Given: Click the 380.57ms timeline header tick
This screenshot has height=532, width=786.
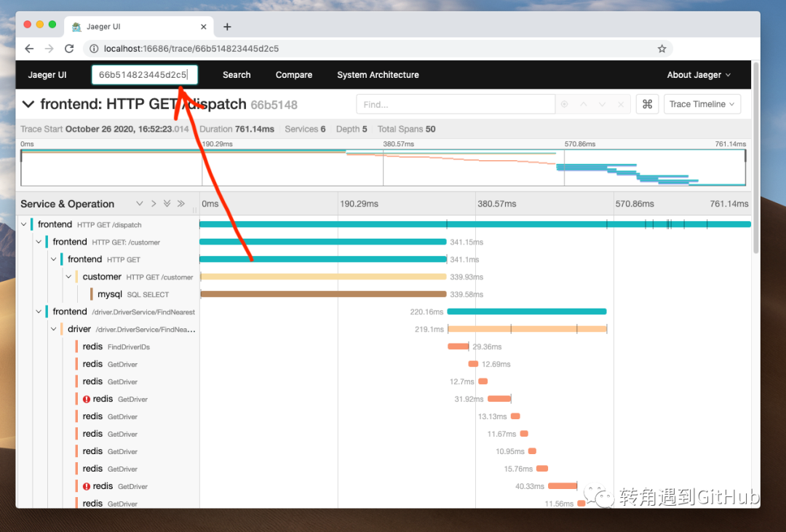Looking at the screenshot, I should 497,204.
